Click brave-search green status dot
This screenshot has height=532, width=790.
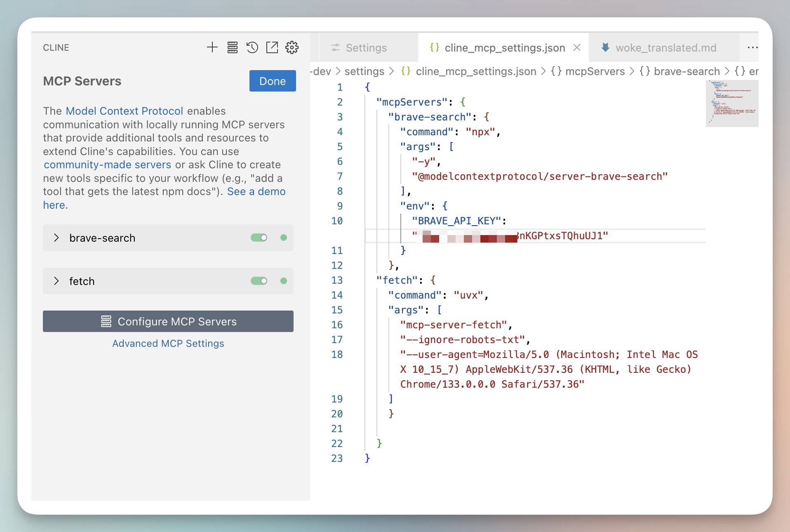tap(284, 238)
